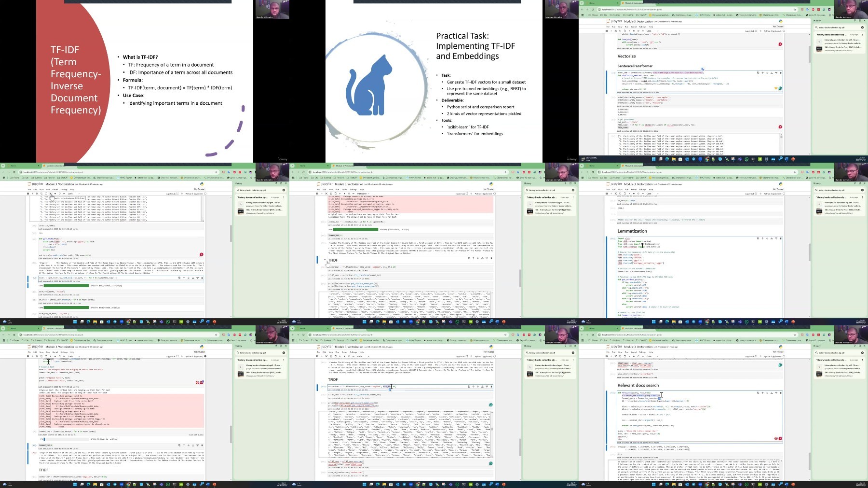868x488 pixels.
Task: Clear the History search with the X icon, Vectorize frame
Action: pos(862,28)
